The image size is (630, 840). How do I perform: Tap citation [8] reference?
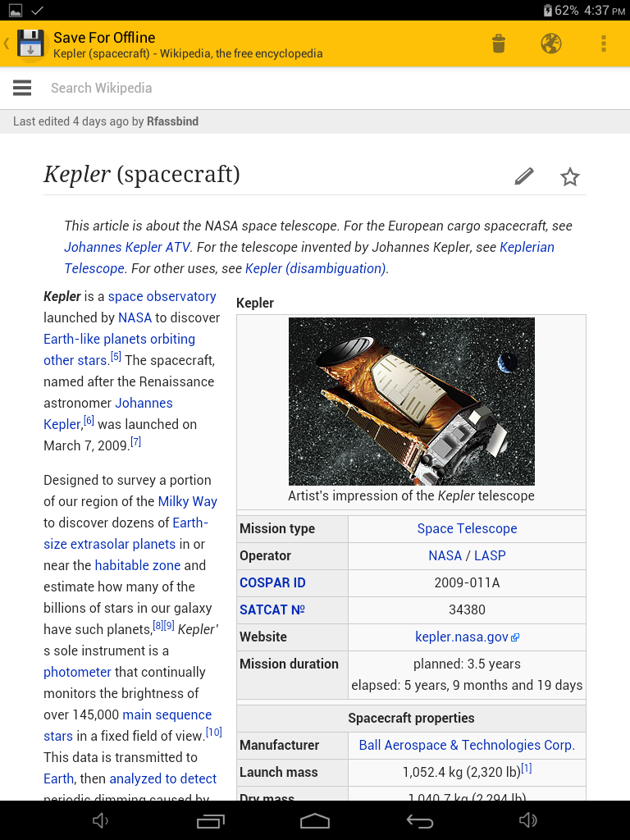[x=158, y=625]
